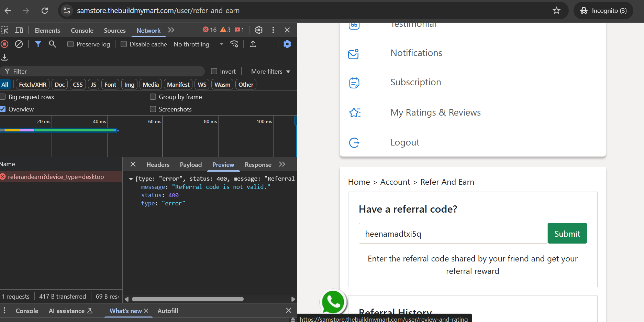Filter requests by Img type
The width and height of the screenshot is (644, 322).
tap(129, 85)
